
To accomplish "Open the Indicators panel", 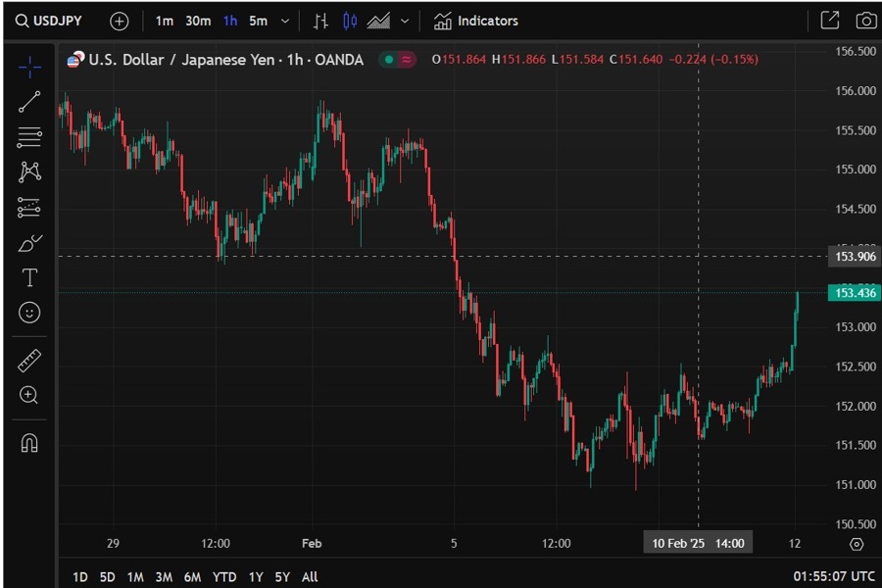I will (x=476, y=21).
